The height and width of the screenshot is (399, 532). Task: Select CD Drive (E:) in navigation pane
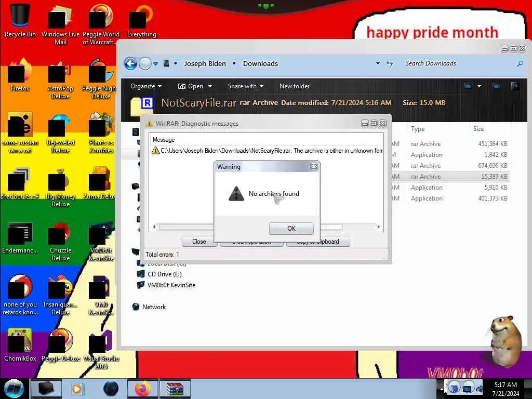point(159,274)
